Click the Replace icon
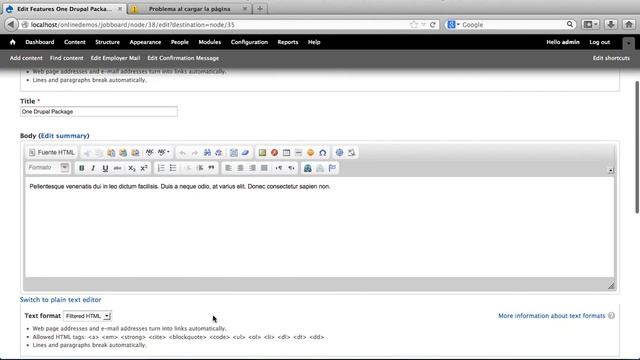The height and width of the screenshot is (360, 640). 219,153
